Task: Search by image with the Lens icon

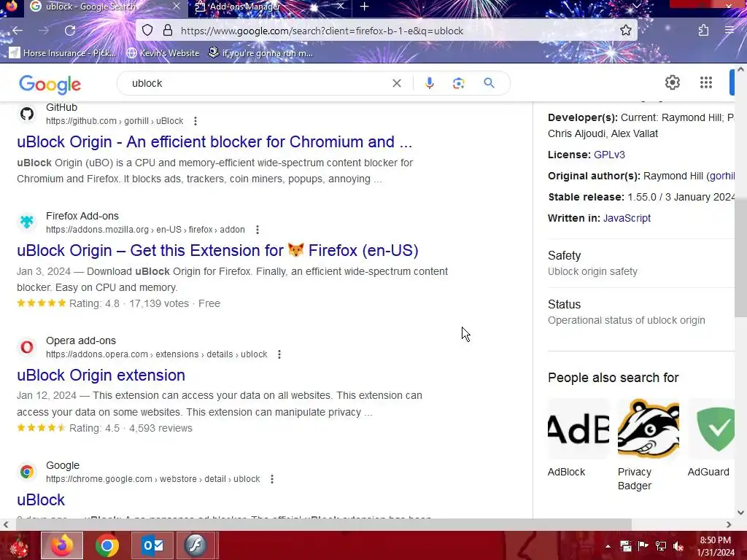Action: pyautogui.click(x=458, y=83)
